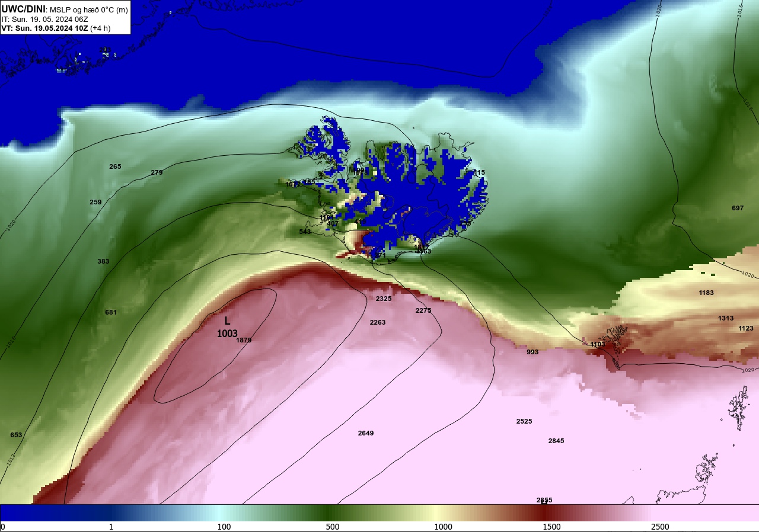This screenshot has width=759, height=532.
Task: Click the 383 height value
Action: [x=103, y=261]
